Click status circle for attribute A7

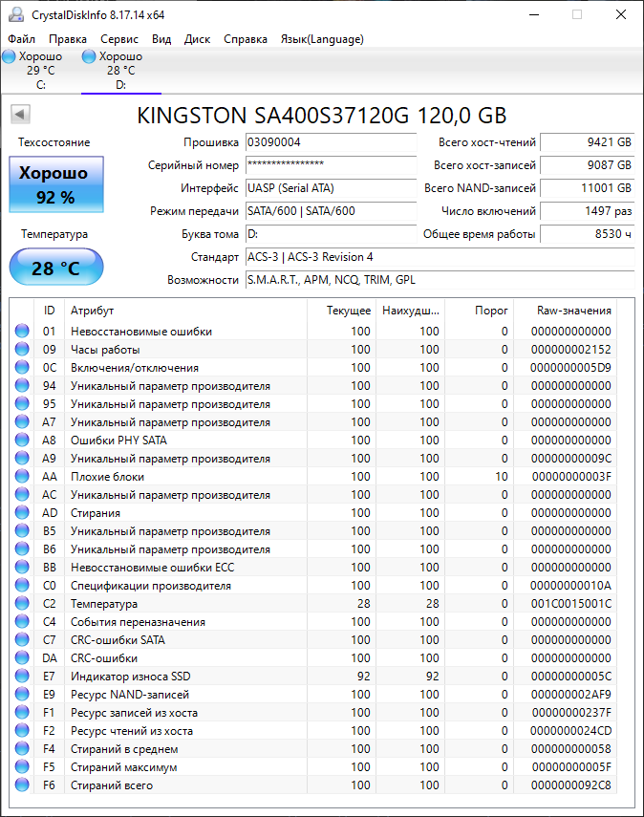click(22, 421)
